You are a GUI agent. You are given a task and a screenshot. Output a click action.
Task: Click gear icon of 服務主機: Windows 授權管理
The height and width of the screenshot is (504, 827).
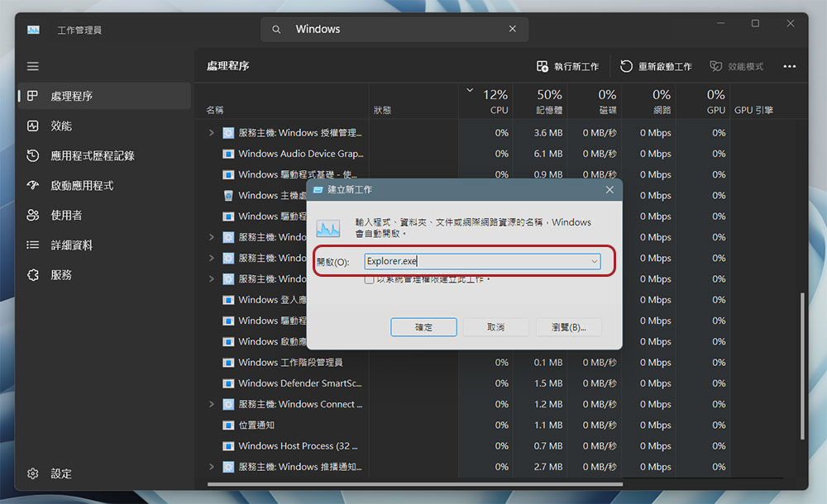(x=228, y=133)
